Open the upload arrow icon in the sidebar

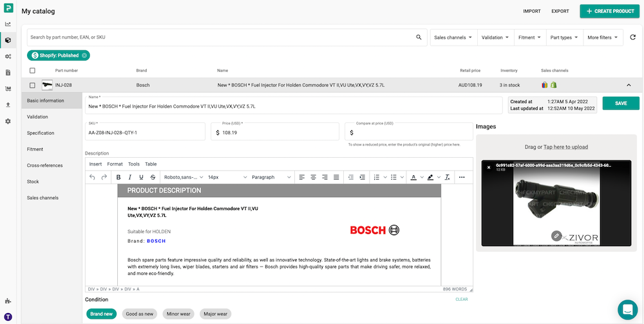coord(8,105)
